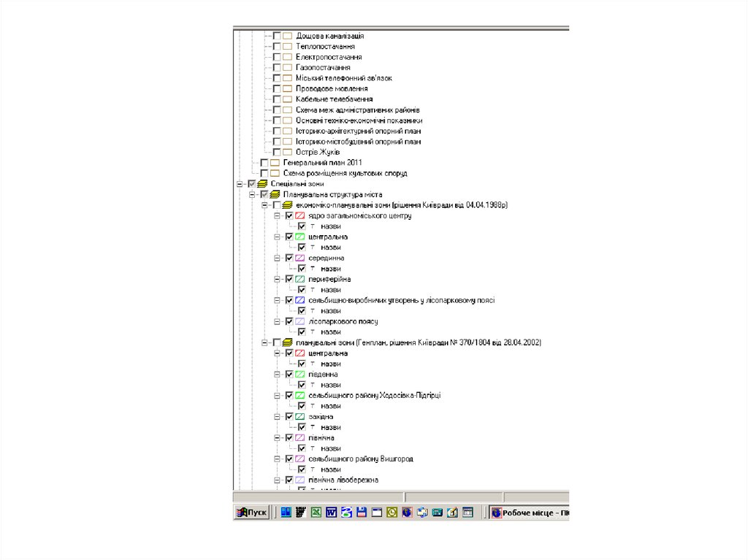Screen dimensions: 748x560
Task: Click the clock icon in quick launch
Action: click(x=392, y=513)
